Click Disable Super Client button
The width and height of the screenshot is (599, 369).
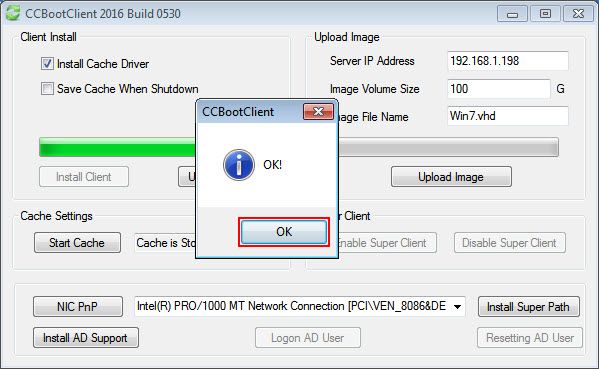pos(509,243)
